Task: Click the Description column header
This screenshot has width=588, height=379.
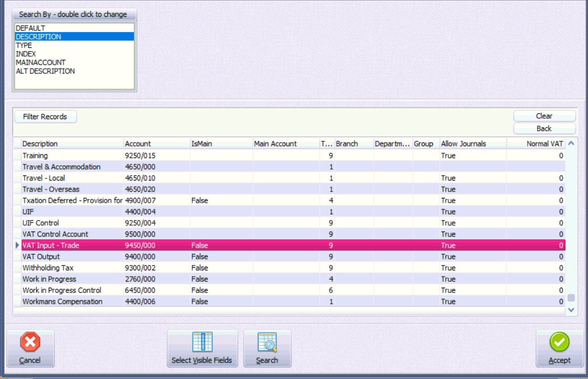Action: click(x=40, y=144)
